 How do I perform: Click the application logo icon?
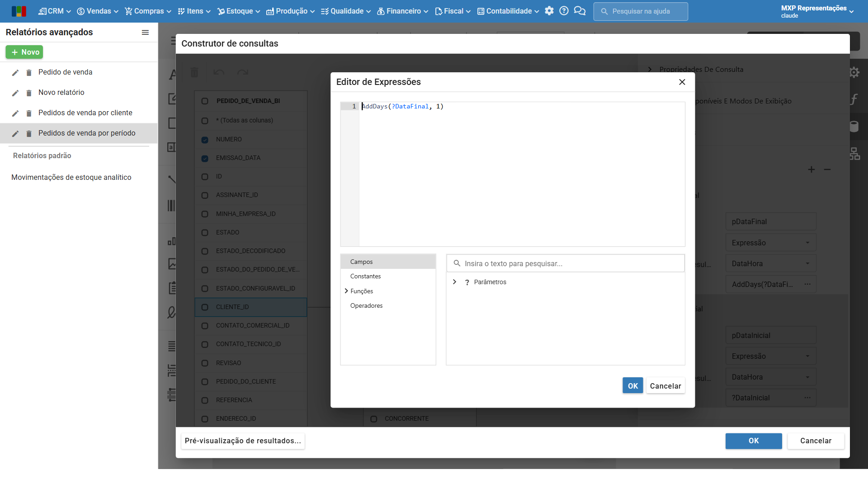click(19, 11)
